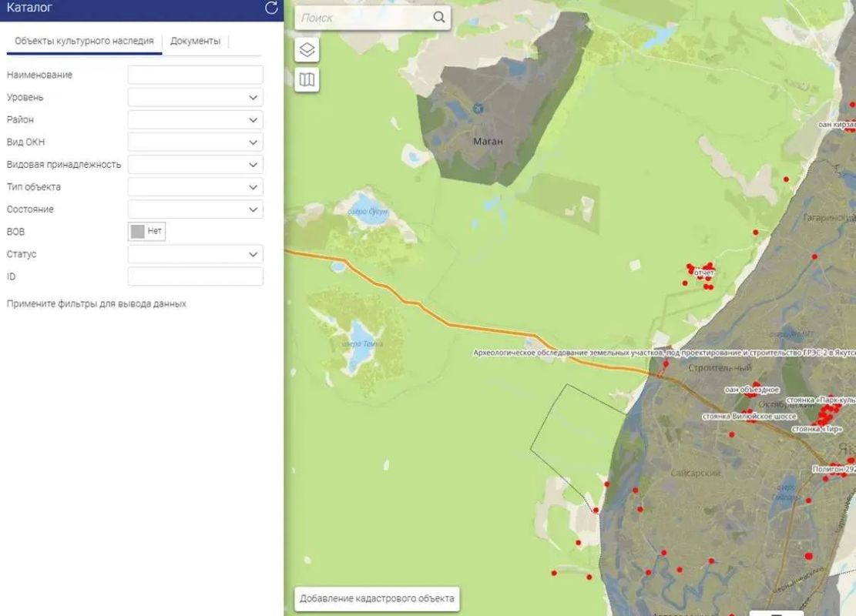Expand the Вид ОКН dropdown
The image size is (856, 616).
[196, 142]
